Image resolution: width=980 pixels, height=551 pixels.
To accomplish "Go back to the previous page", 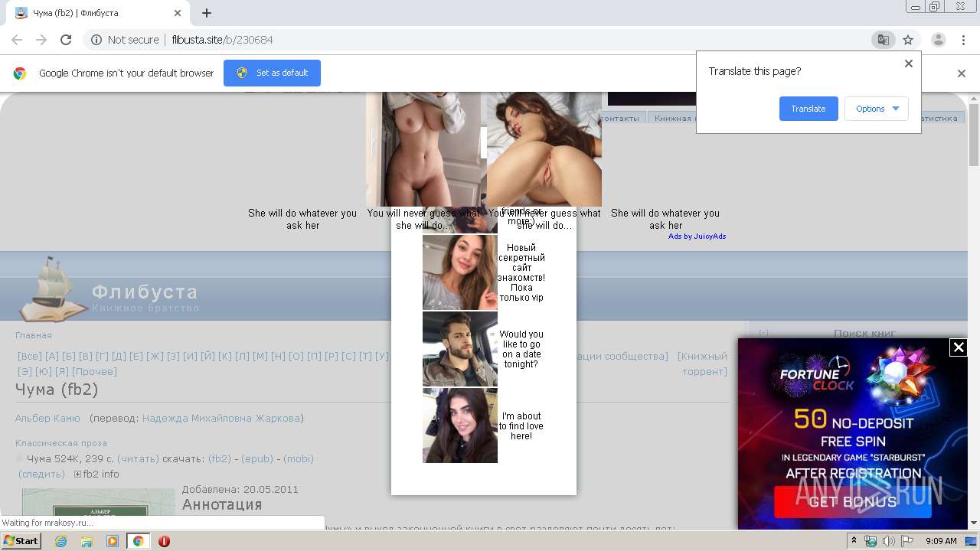I will click(x=17, y=40).
